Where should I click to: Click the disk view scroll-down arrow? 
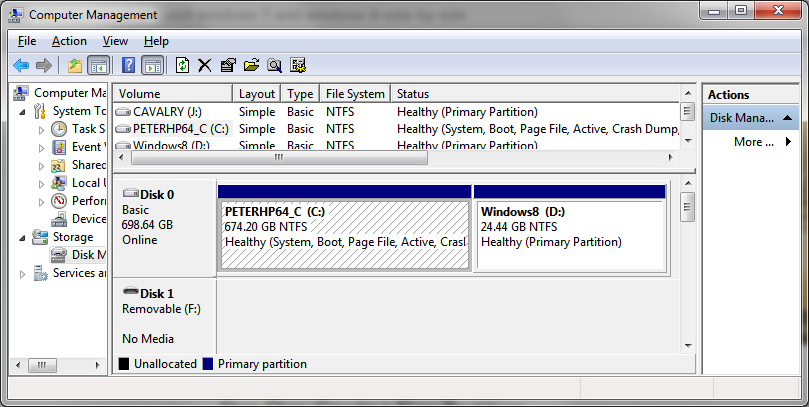(x=687, y=346)
